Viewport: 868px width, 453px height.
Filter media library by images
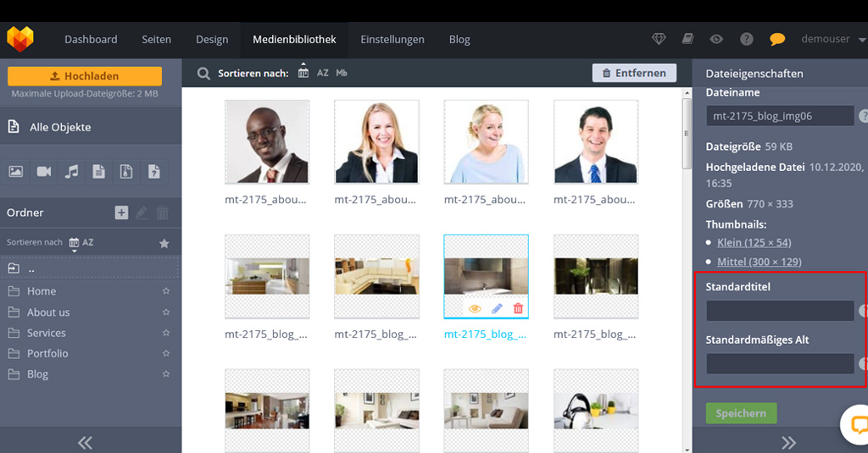(x=16, y=172)
